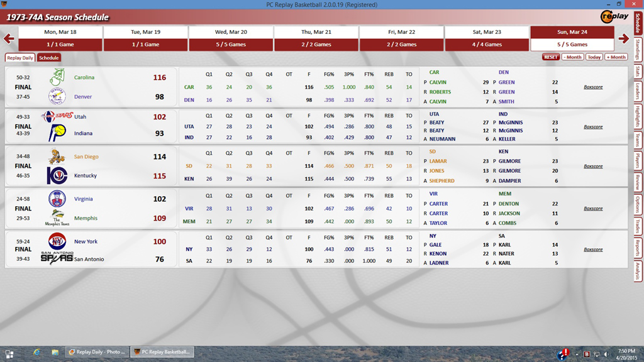Click the Kentucky Colonels team logo
This screenshot has width=644, height=362.
57,176
